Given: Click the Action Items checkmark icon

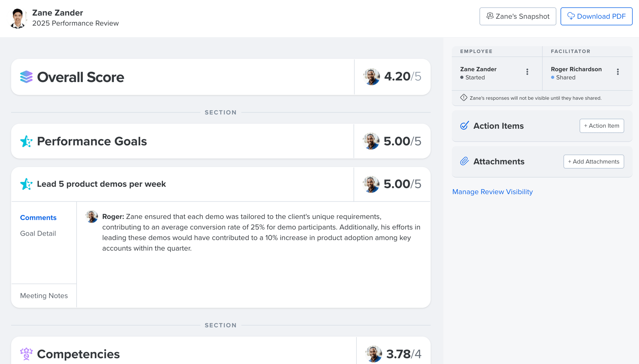Looking at the screenshot, I should (464, 126).
